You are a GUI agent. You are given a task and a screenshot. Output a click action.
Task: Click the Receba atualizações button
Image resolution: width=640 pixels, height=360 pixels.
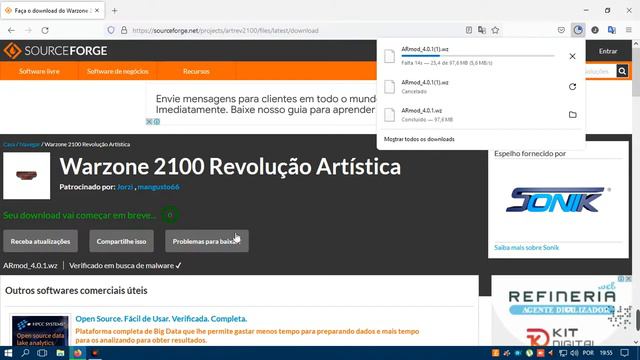40,241
